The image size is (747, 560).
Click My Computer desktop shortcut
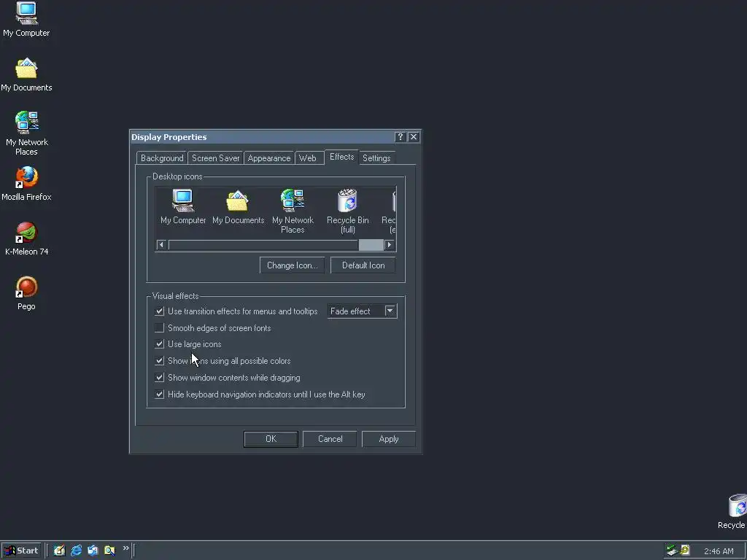[x=26, y=20]
